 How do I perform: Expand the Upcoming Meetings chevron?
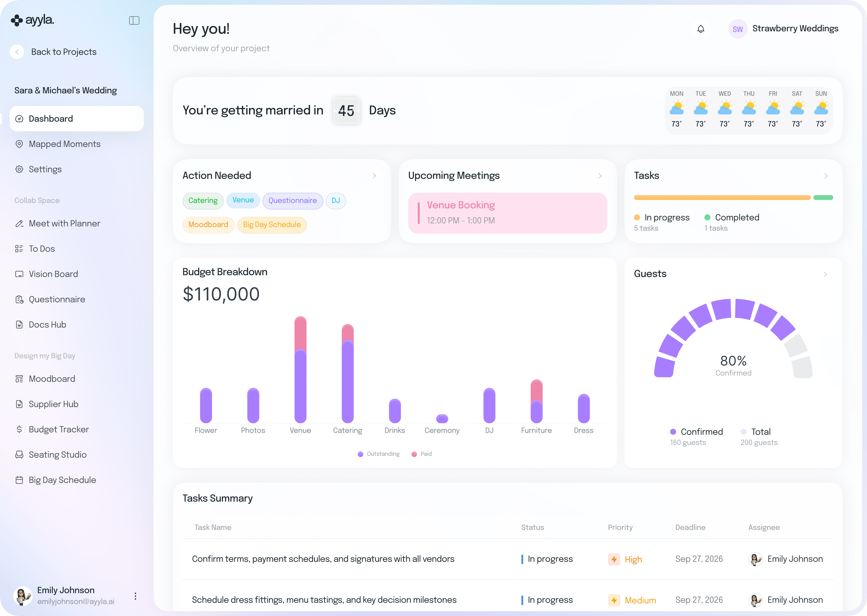pyautogui.click(x=600, y=176)
